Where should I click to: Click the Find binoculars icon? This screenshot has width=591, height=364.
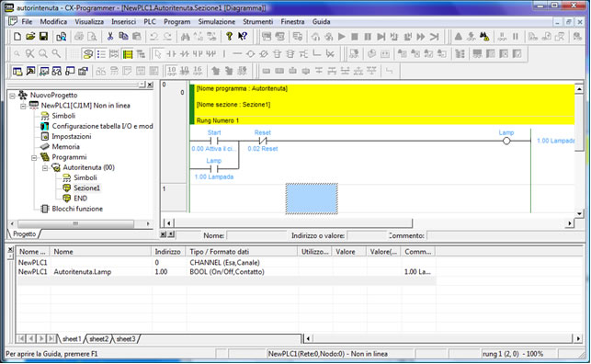185,37
